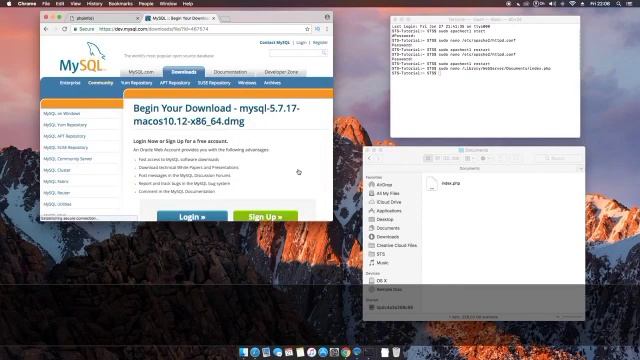Open the App Store Dock icon
The width and height of the screenshot is (640, 360).
323,352
